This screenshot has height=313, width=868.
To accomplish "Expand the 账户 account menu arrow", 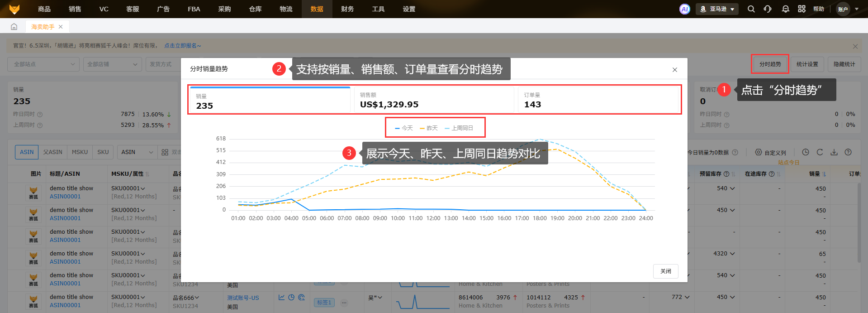I will 857,9.
